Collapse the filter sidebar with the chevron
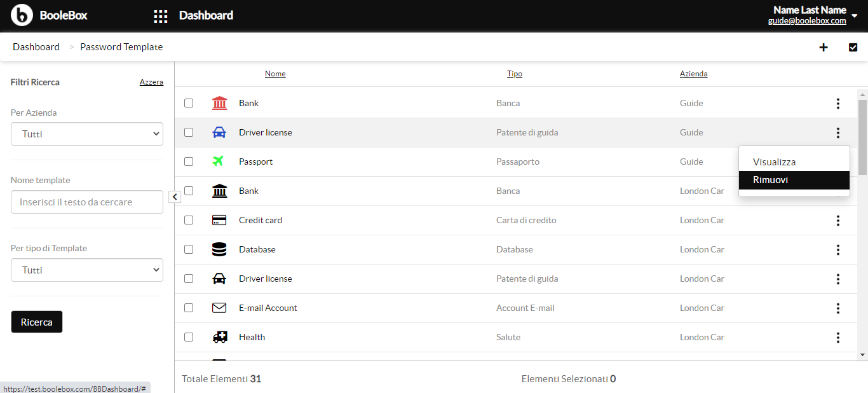Viewport: 868px width, 393px height. click(x=175, y=197)
